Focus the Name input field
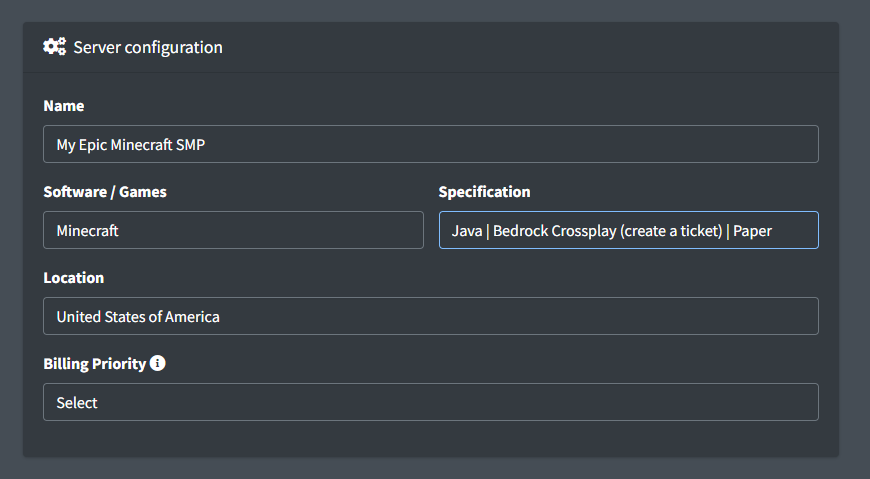This screenshot has height=479, width=870. point(430,144)
